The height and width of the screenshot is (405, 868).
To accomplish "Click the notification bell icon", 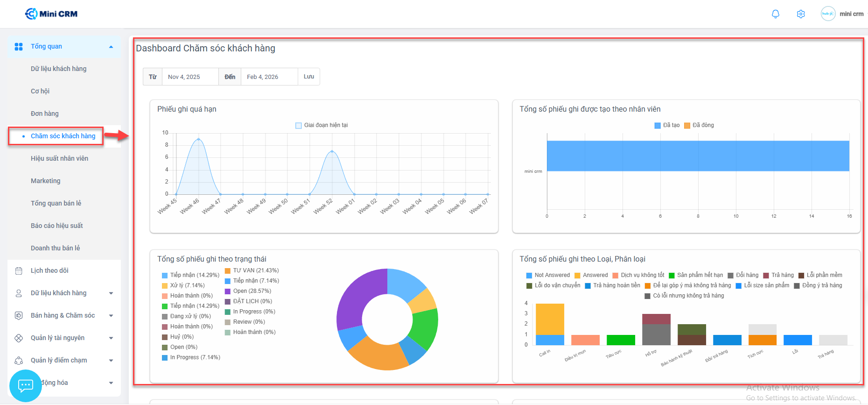I will click(x=775, y=14).
